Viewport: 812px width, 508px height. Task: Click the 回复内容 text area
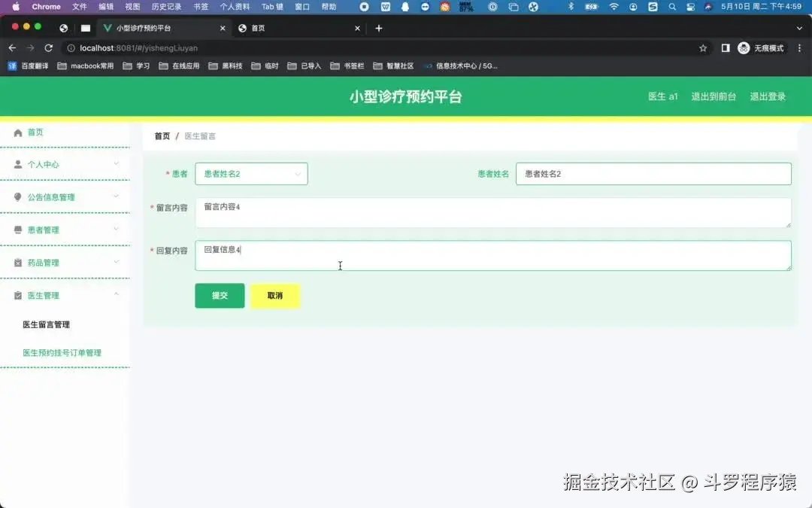click(493, 256)
